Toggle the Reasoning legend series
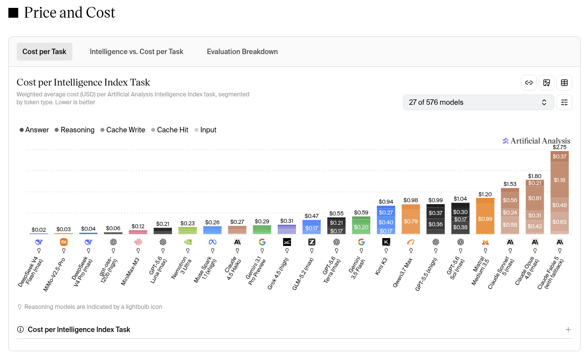This screenshot has width=588, height=364. [x=74, y=130]
